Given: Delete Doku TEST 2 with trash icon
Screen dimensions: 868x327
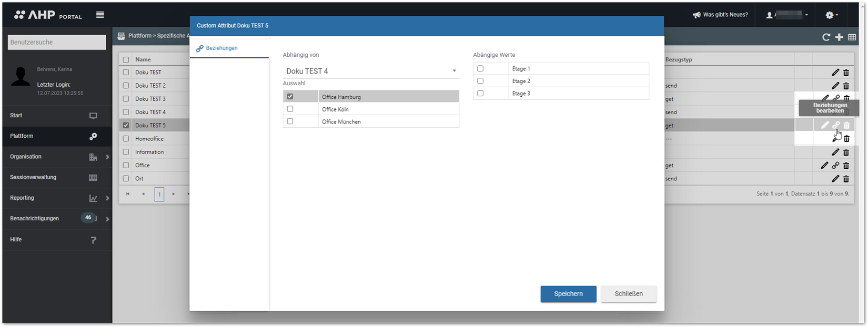Looking at the screenshot, I should [x=846, y=85].
